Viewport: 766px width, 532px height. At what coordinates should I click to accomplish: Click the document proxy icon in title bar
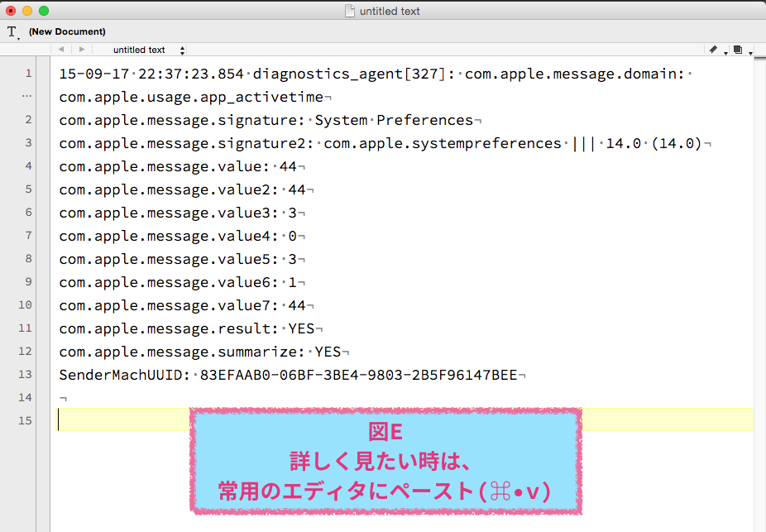coord(350,11)
